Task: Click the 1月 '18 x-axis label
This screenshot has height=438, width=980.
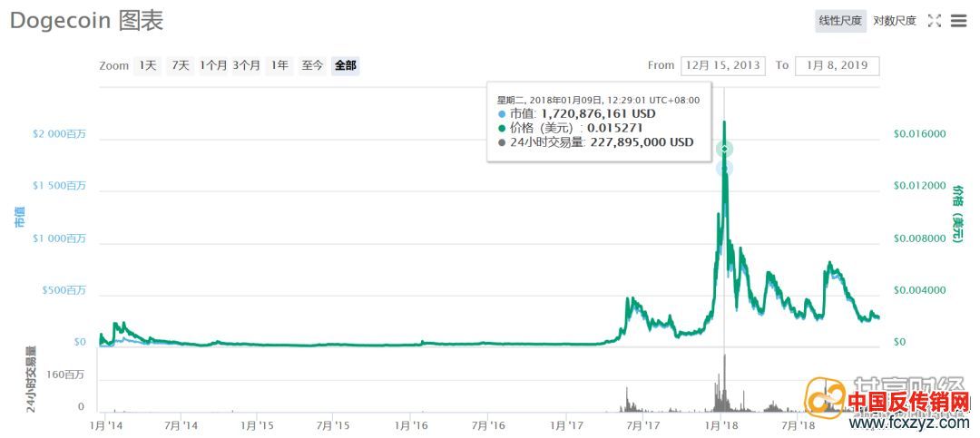Action: coord(720,425)
